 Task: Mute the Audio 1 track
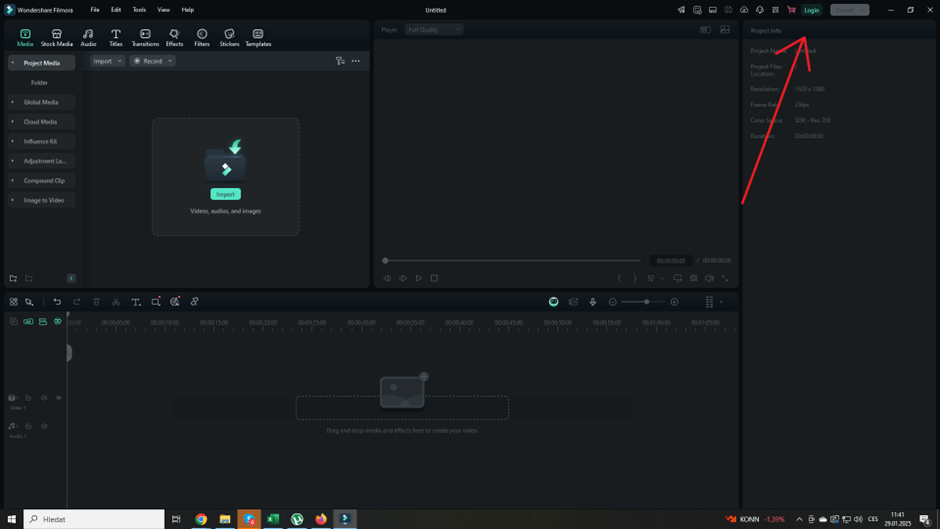tap(44, 426)
